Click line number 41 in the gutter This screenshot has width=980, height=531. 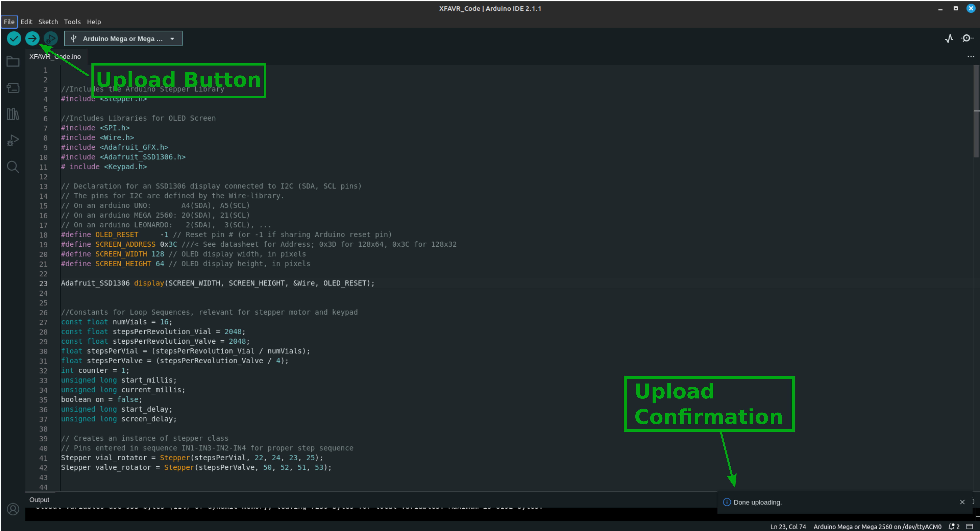[43, 458]
